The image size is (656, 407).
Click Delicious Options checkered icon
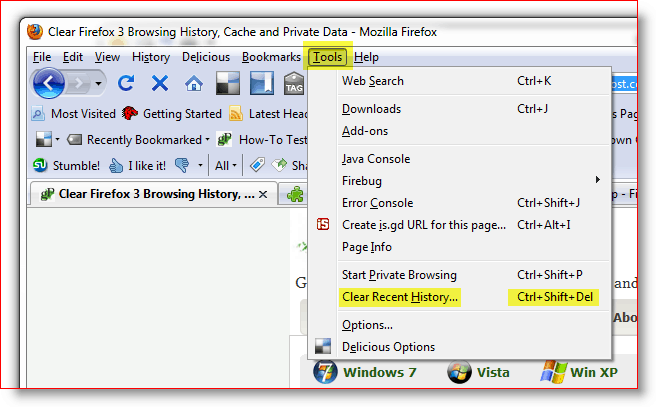pos(323,346)
